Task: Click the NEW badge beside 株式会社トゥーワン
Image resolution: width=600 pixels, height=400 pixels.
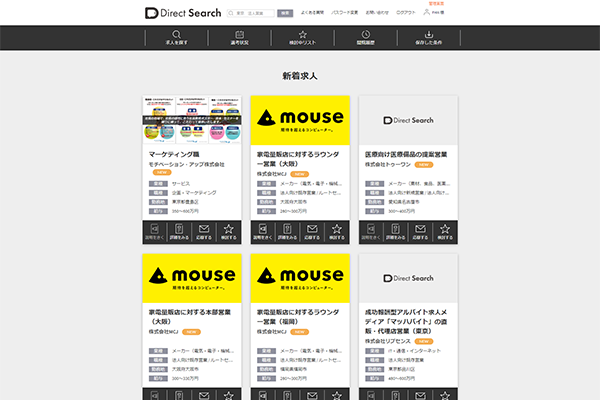Action: click(424, 165)
